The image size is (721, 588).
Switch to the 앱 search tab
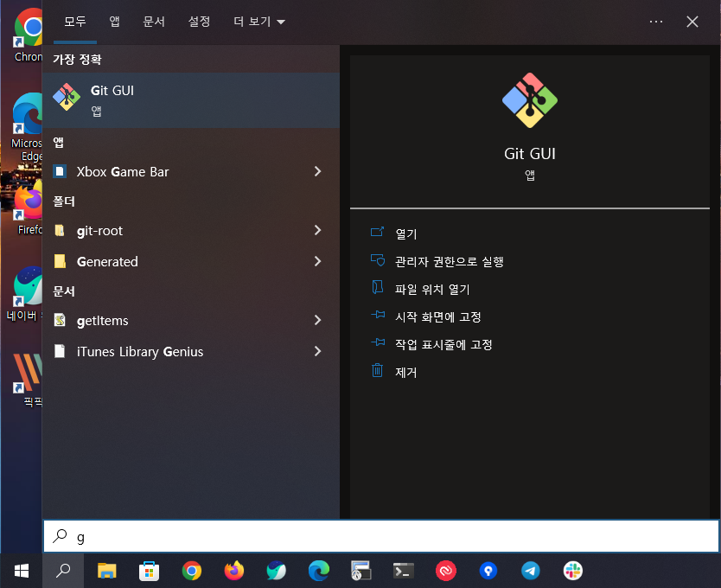pos(114,22)
